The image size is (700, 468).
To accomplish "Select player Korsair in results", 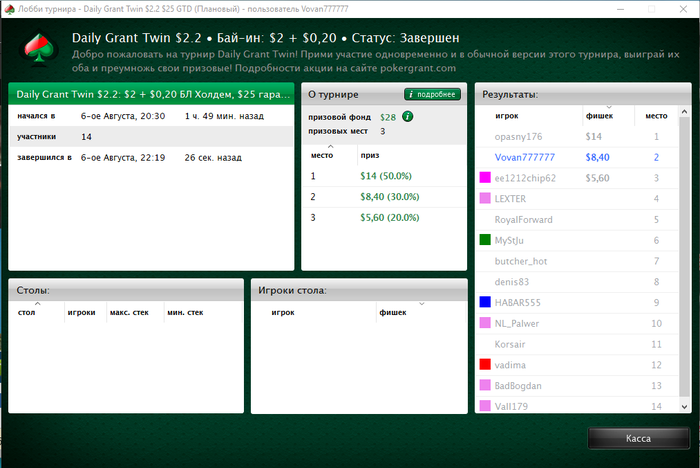I will tap(510, 344).
